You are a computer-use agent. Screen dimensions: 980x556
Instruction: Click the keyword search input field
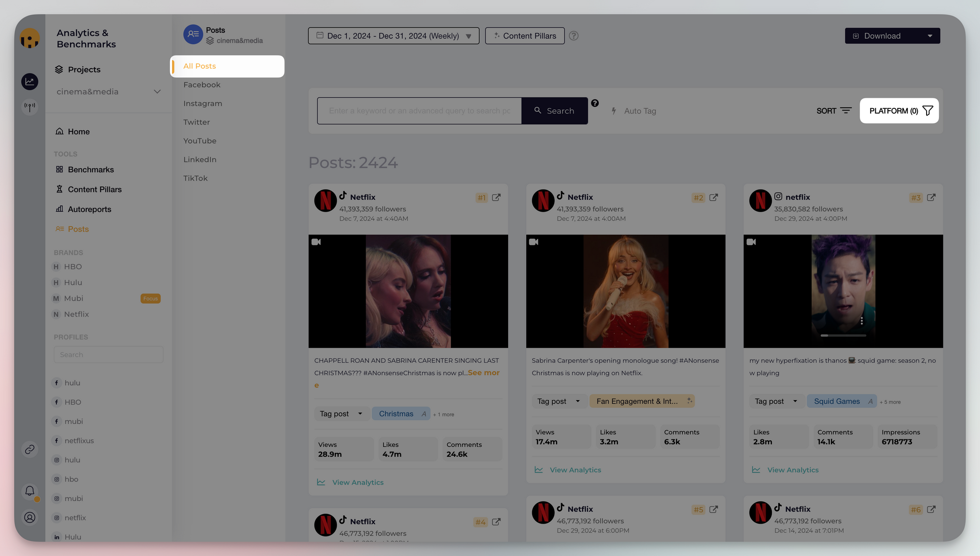point(419,111)
